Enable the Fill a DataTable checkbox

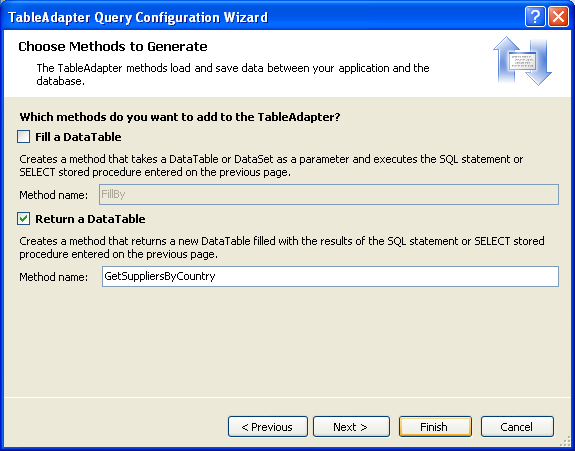tap(23, 137)
